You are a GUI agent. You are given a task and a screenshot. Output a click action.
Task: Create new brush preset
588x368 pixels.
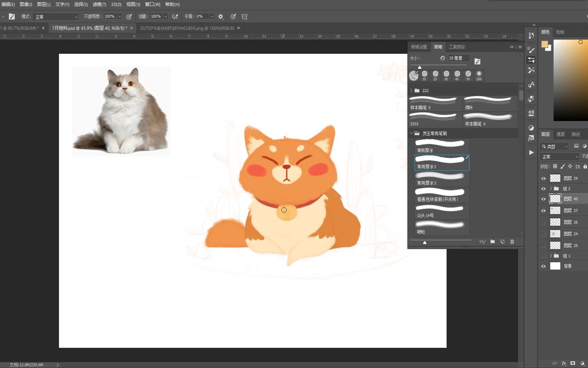(502, 242)
